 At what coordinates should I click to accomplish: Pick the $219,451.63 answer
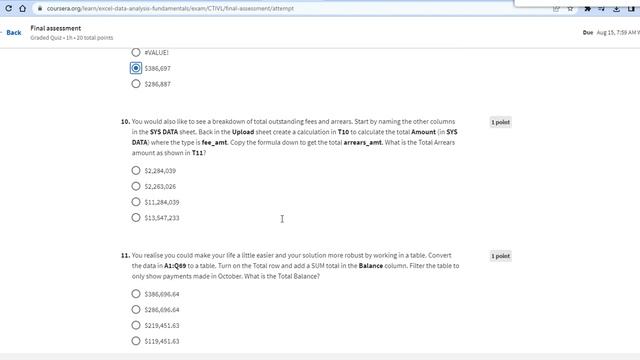[x=136, y=325]
